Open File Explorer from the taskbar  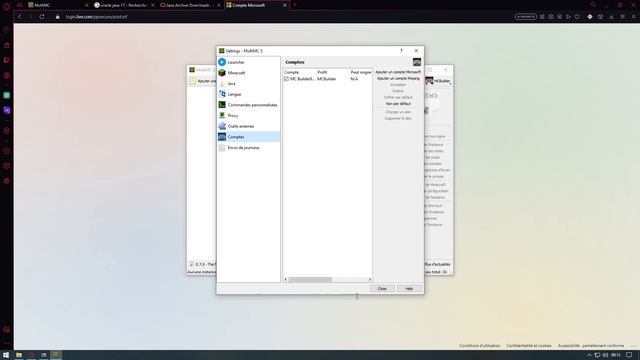(19, 355)
